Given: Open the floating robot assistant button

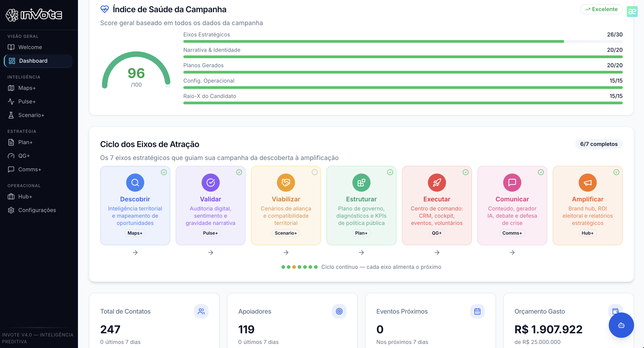Looking at the screenshot, I should (x=621, y=325).
